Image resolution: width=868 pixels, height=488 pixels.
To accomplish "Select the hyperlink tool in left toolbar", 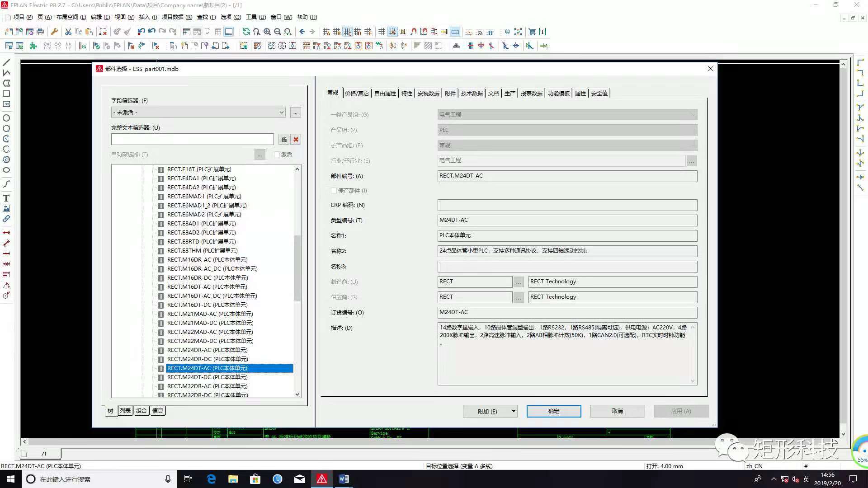I will (6, 219).
